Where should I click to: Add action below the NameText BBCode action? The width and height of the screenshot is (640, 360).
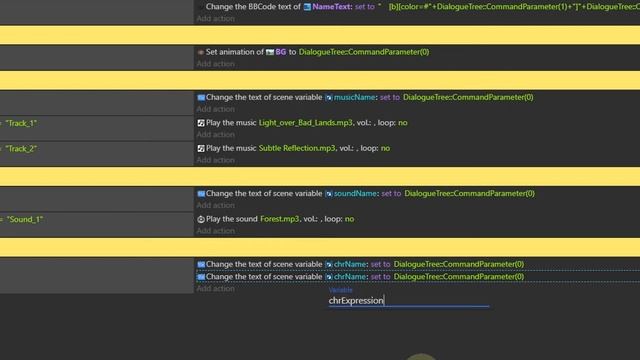pos(216,19)
